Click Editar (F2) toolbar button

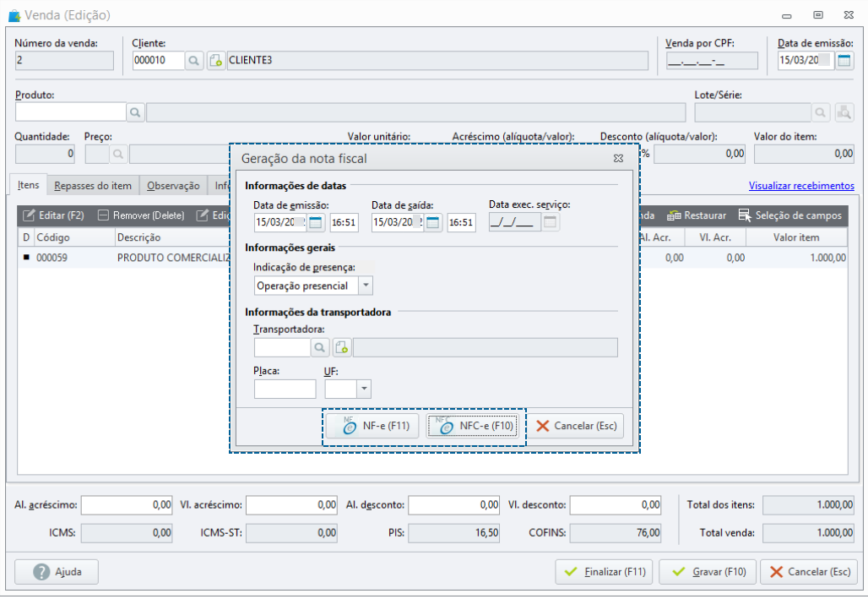[x=53, y=215]
